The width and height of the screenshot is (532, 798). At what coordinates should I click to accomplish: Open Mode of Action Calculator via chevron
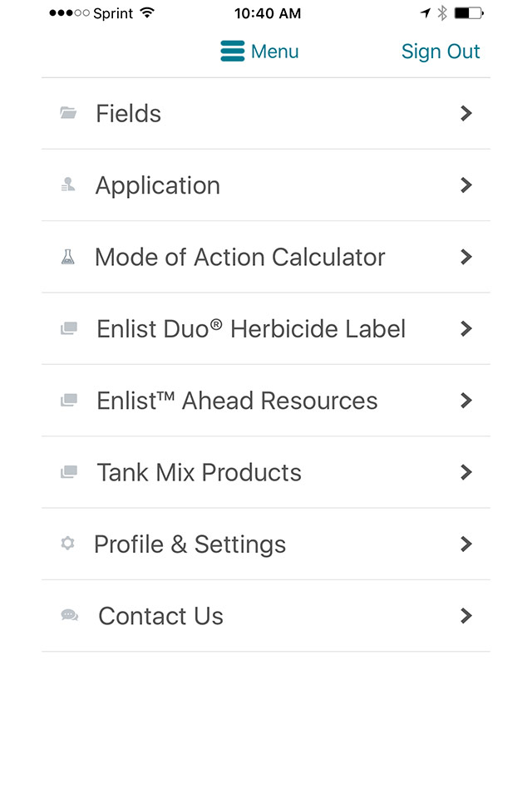pos(465,257)
